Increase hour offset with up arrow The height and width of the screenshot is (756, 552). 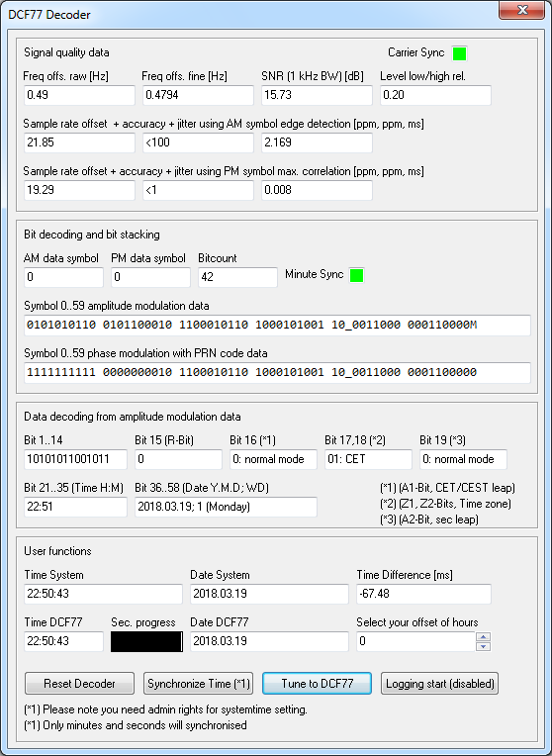click(x=483, y=636)
